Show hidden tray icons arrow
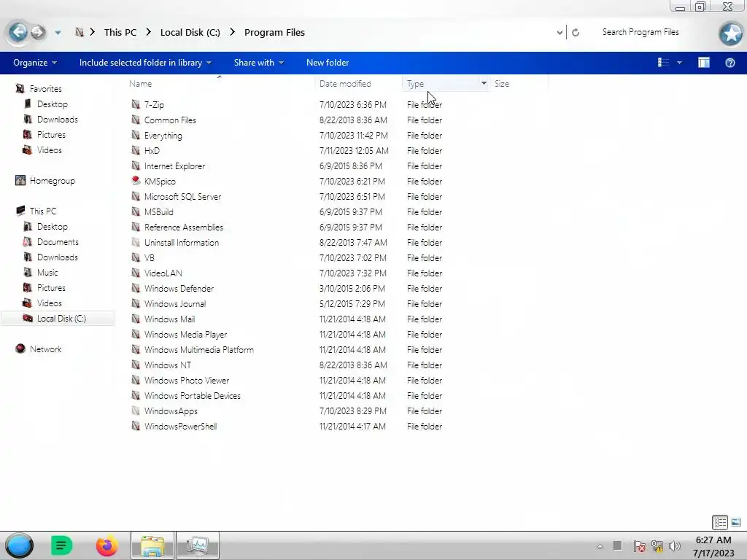This screenshot has height=560, width=747. coord(600,546)
